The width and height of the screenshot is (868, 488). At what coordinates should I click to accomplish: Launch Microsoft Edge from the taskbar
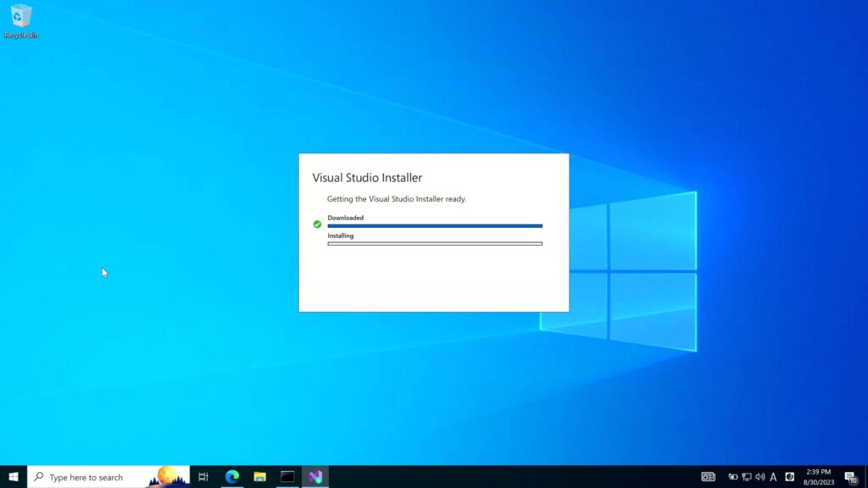[x=232, y=477]
